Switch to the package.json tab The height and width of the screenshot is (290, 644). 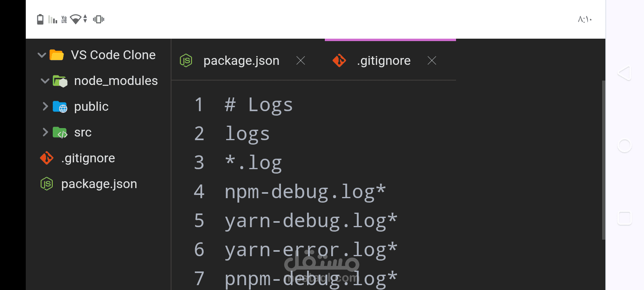pyautogui.click(x=241, y=60)
